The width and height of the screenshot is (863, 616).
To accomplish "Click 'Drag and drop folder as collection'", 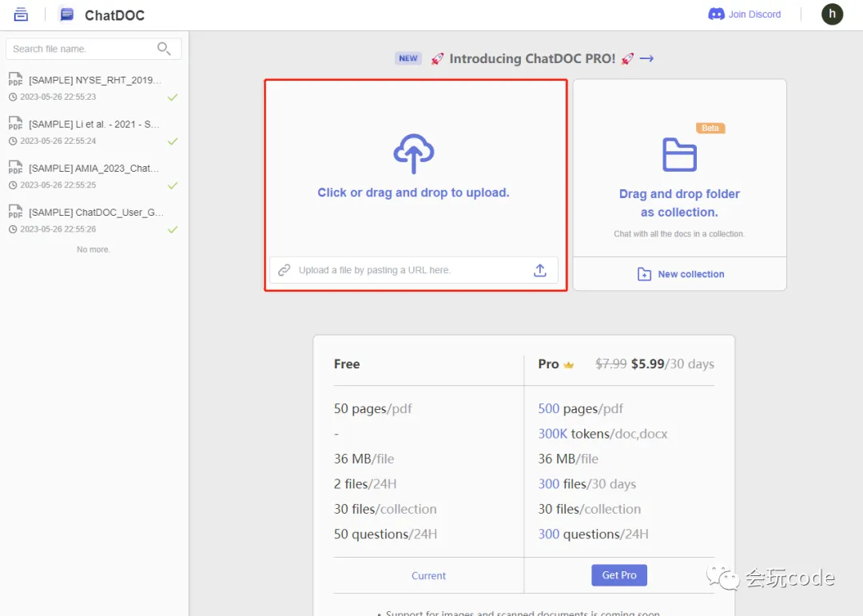I will [679, 203].
